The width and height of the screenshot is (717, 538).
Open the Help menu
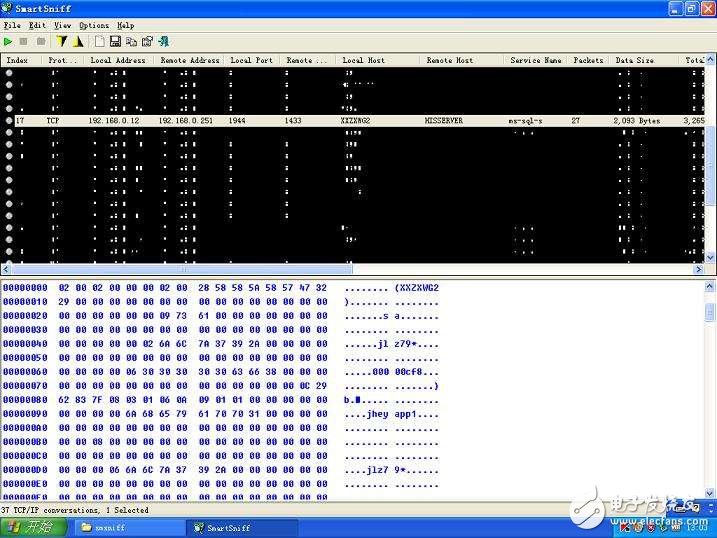125,25
